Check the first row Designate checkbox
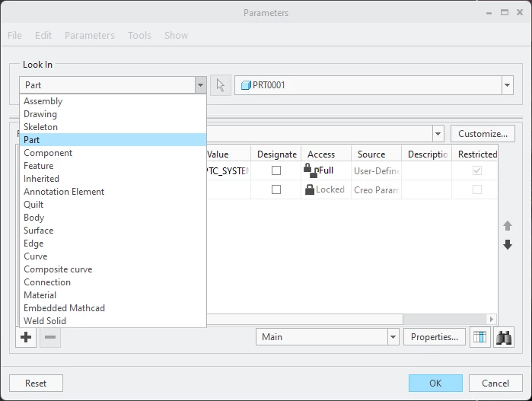532x401 pixels. 276,170
